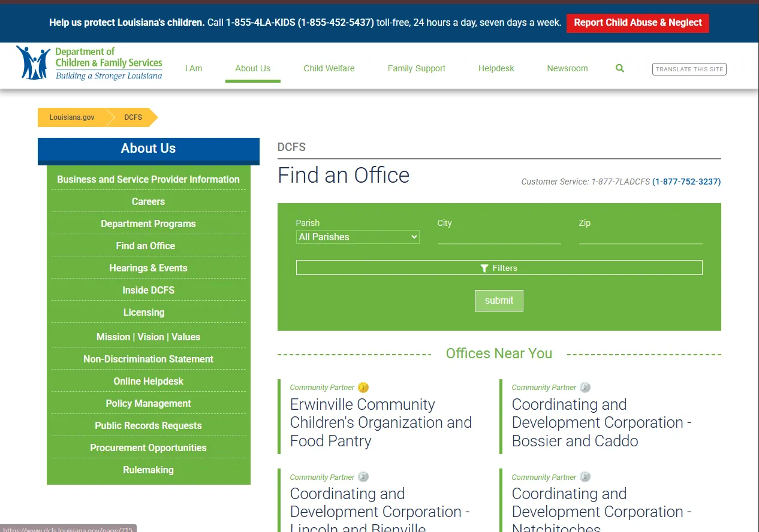The image size is (759, 532).
Task: Click the Offices Near You heading
Action: 499,353
